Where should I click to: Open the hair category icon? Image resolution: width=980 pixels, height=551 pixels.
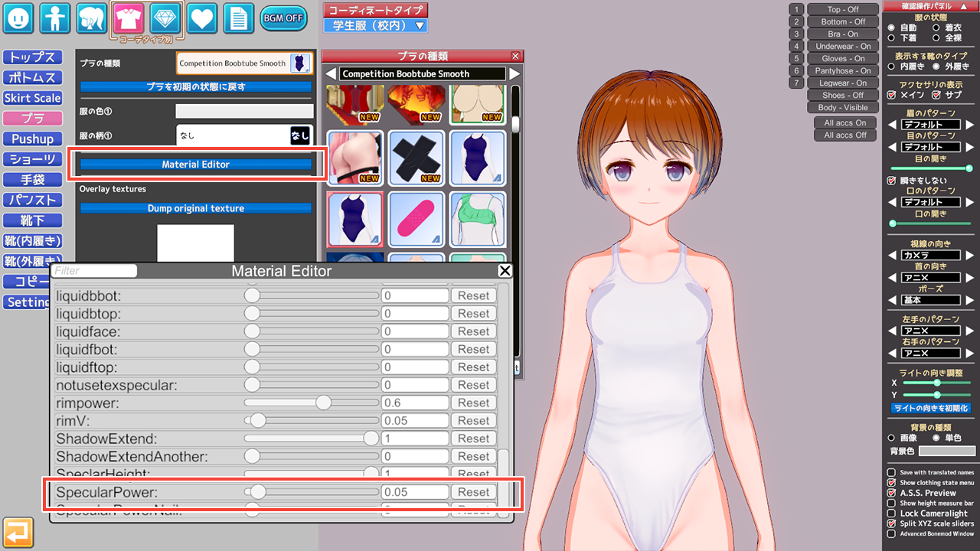[x=92, y=18]
